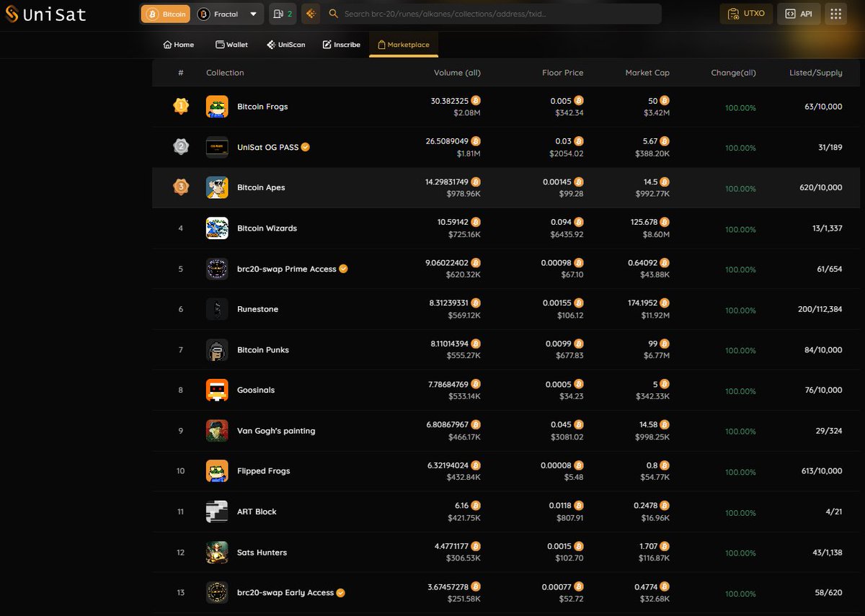Image resolution: width=865 pixels, height=616 pixels.
Task: Sort by the Floor Price column header
Action: [x=563, y=73]
